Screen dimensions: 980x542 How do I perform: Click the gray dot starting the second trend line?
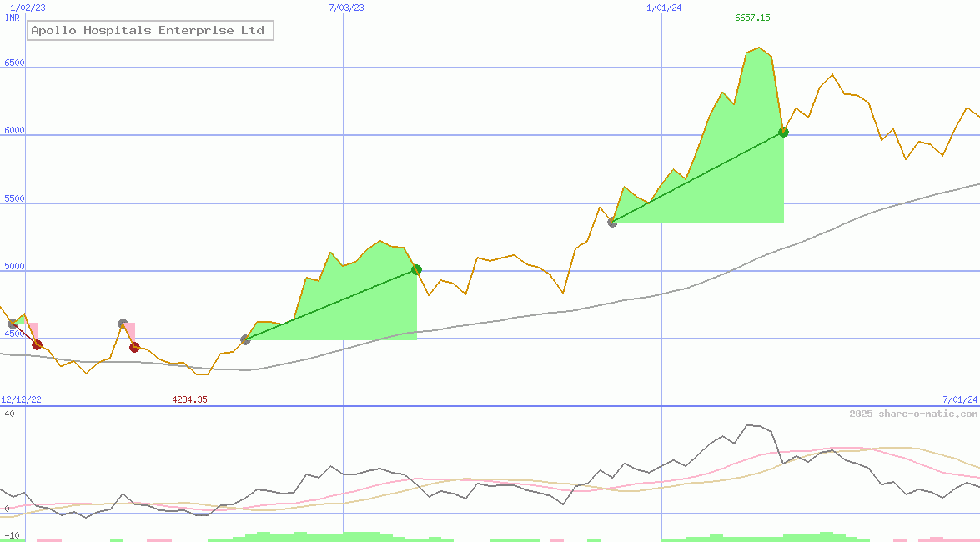[612, 222]
